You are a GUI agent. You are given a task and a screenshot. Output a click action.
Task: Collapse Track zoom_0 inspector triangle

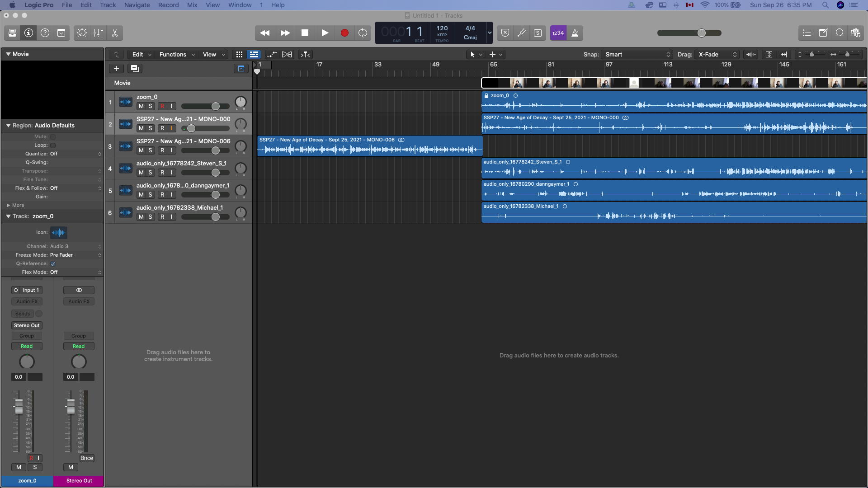pos(8,216)
